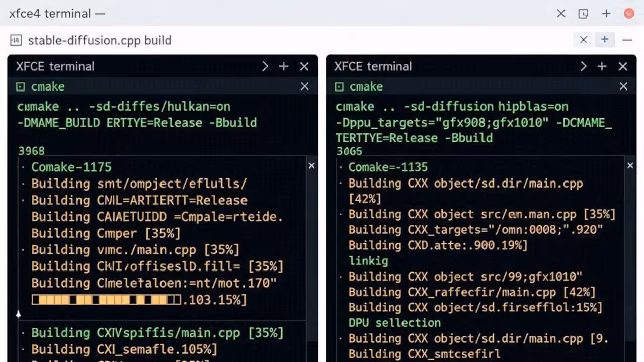Viewport: 644px width, 362px height.
Task: Click the Comake=-1135 line in right terminal
Action: (388, 167)
